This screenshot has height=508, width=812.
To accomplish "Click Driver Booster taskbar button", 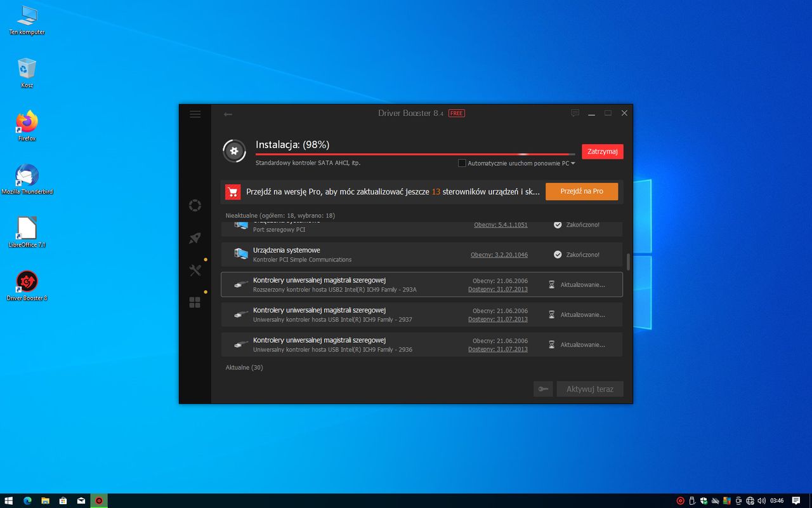I will (99, 500).
